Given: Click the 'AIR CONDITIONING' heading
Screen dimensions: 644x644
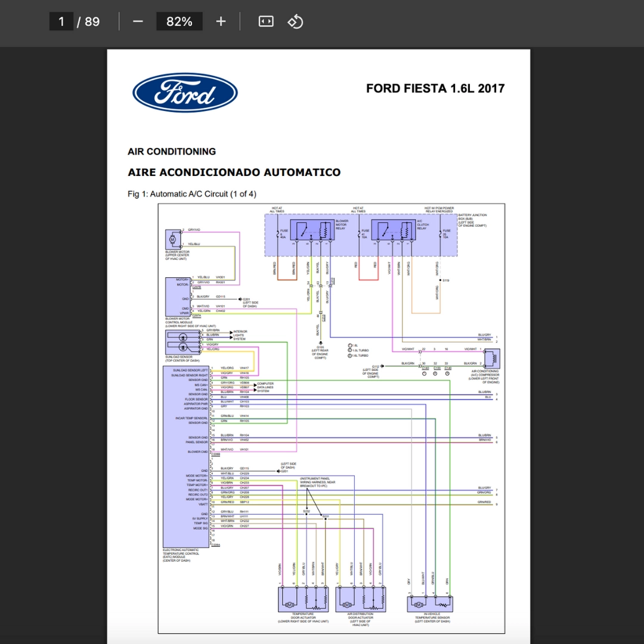Looking at the screenshot, I should [x=172, y=151].
